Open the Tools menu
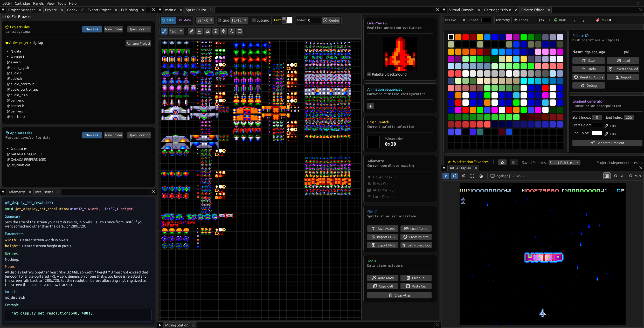Screen dimensions: 644x328 click(61, 3)
